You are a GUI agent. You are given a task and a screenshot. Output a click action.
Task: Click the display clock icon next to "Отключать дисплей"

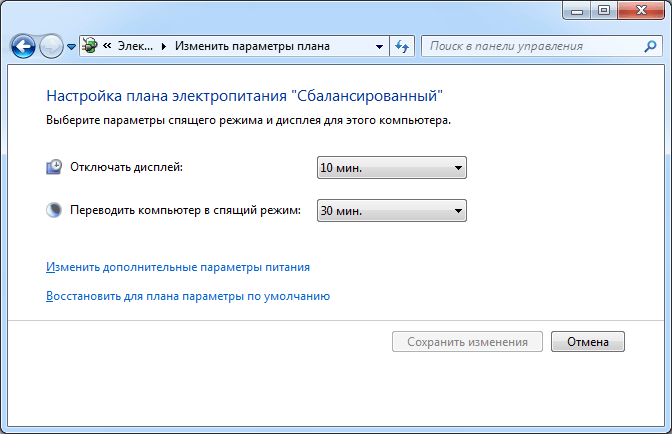click(54, 167)
